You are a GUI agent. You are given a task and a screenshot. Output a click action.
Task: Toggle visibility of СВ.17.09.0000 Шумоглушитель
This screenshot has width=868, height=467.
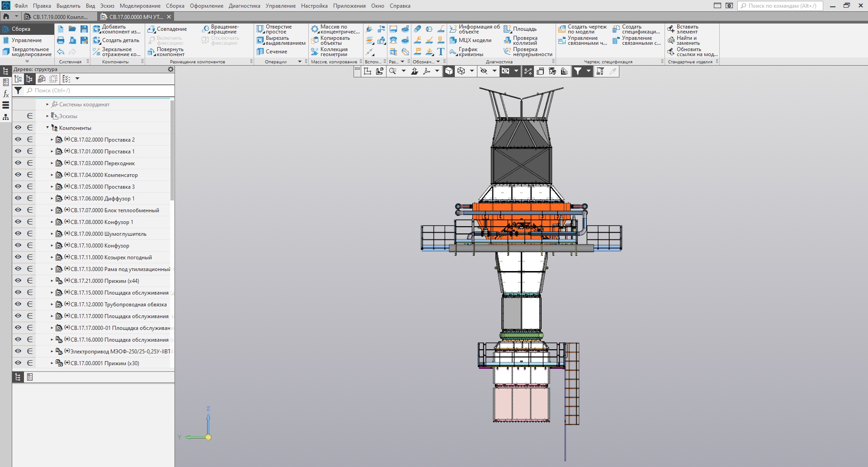[x=18, y=233]
